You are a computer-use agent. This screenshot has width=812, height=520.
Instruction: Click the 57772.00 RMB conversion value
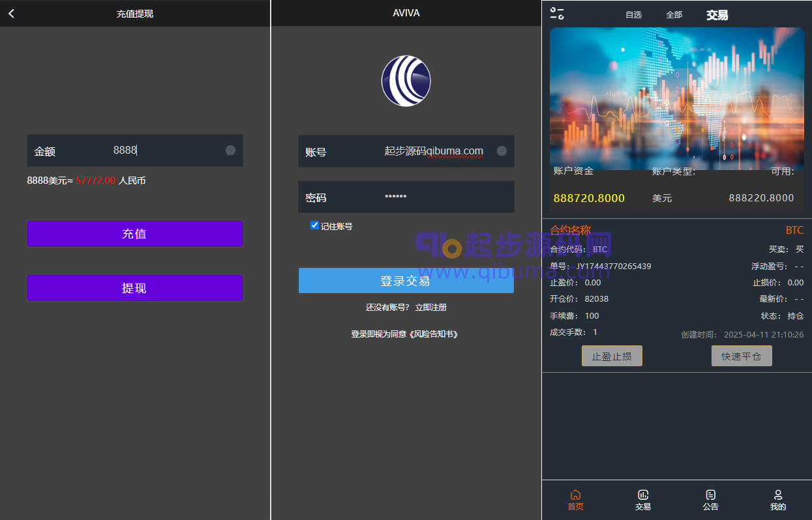(x=96, y=181)
